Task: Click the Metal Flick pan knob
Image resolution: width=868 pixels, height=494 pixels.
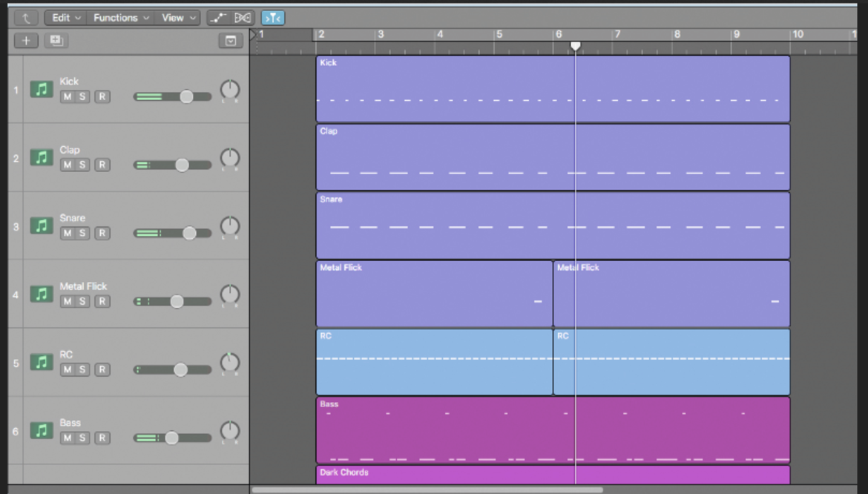Action: coord(230,294)
